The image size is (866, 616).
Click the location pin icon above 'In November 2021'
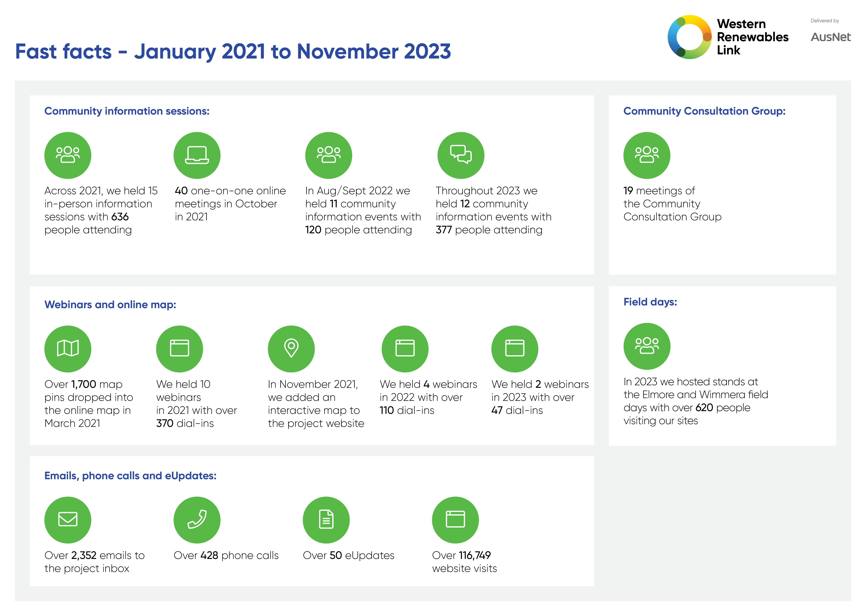click(x=291, y=349)
